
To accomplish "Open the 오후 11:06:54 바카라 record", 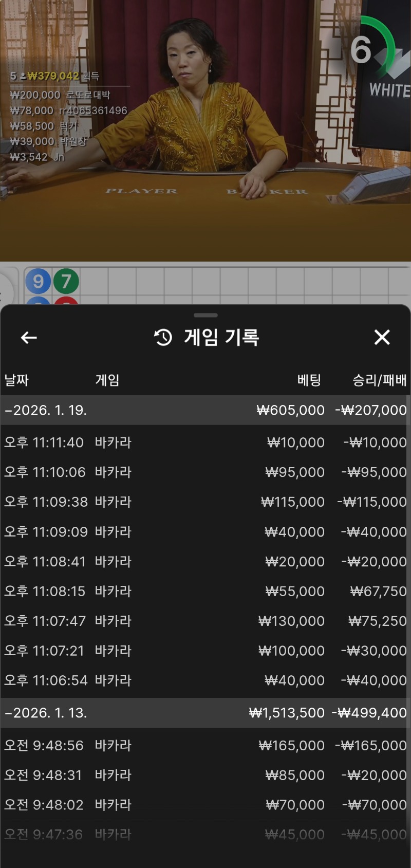I will [206, 681].
